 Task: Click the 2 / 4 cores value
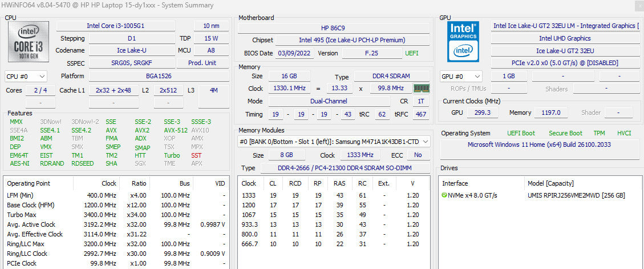tap(40, 90)
